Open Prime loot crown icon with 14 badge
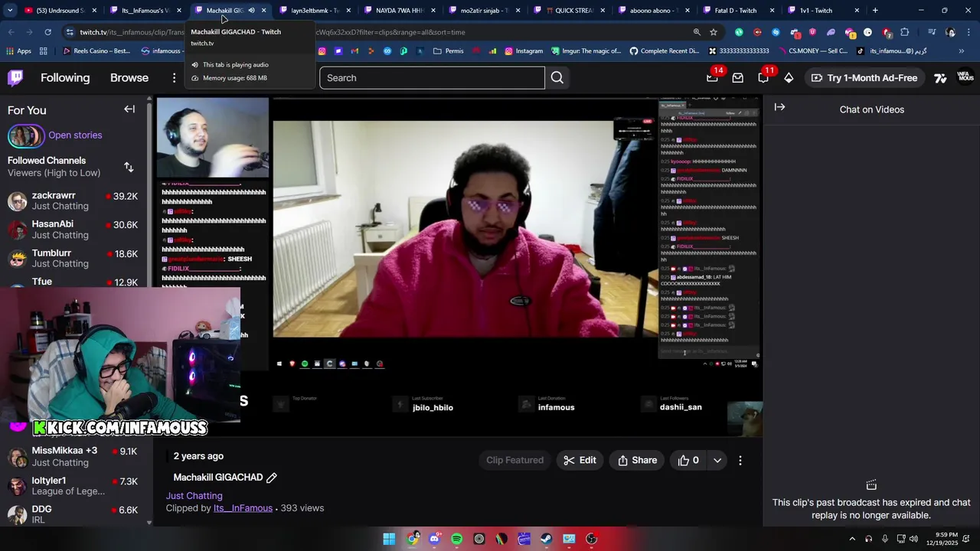Image resolution: width=980 pixels, height=551 pixels. [x=712, y=78]
